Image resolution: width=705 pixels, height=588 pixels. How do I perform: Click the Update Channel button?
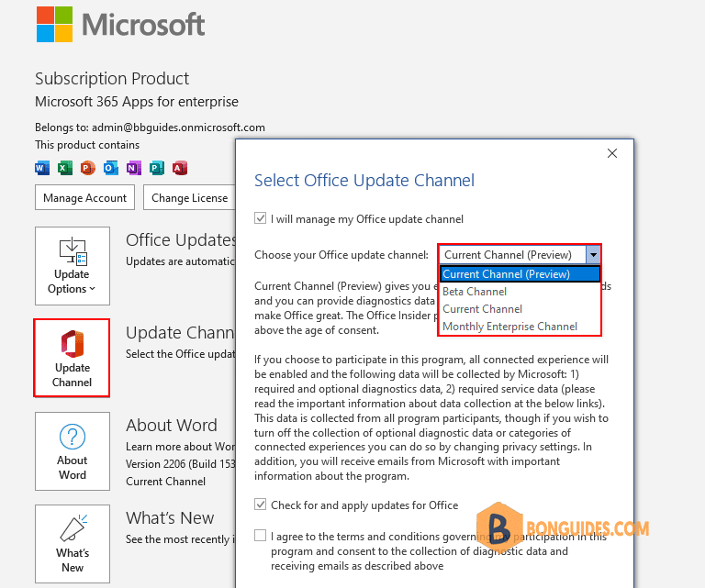click(x=72, y=358)
